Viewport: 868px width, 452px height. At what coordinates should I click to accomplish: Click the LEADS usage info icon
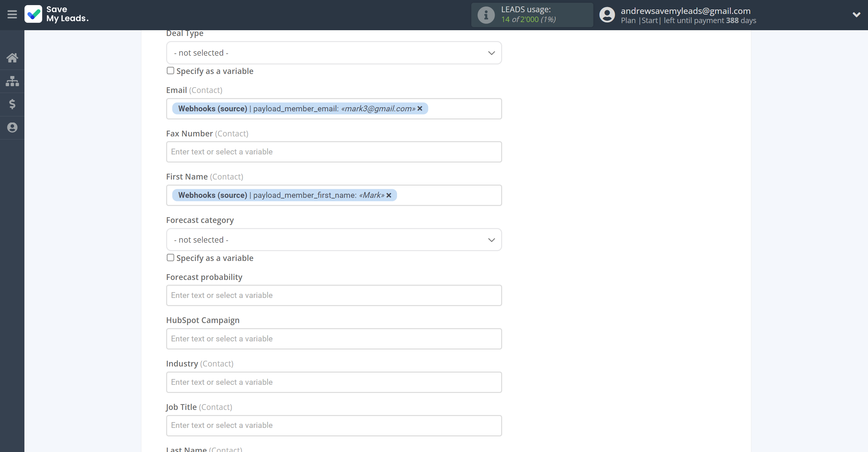(x=486, y=15)
